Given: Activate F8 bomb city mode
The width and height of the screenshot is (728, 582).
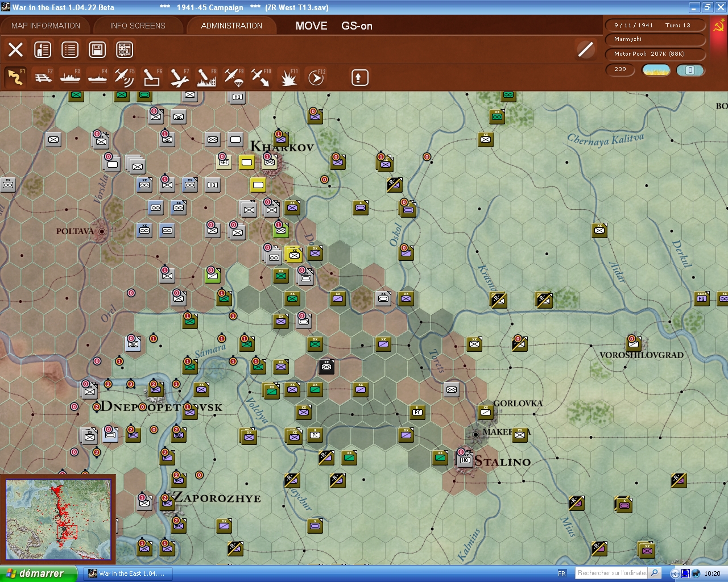Looking at the screenshot, I should (206, 77).
